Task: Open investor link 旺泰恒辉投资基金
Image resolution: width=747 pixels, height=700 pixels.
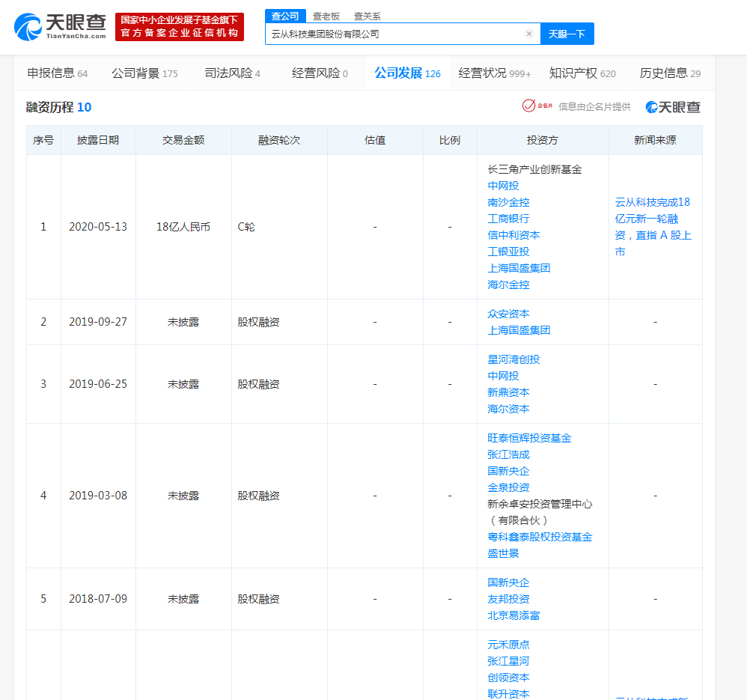Action: pyautogui.click(x=529, y=438)
